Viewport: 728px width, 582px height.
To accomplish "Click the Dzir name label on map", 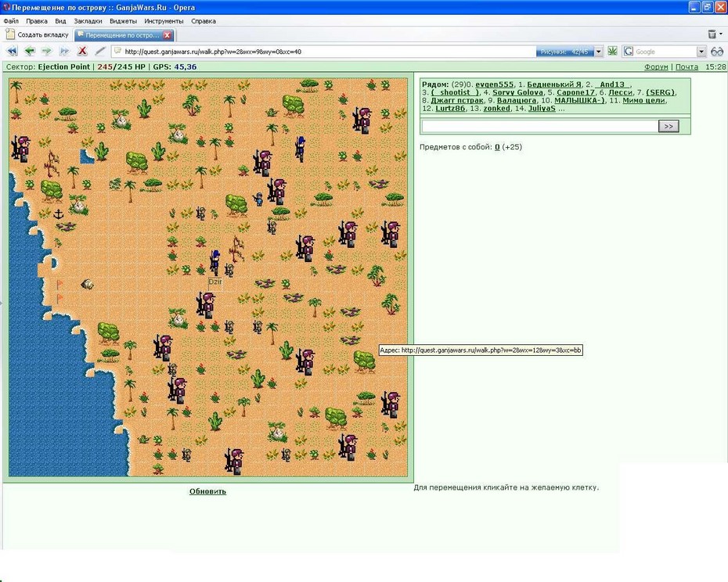I will click(215, 282).
